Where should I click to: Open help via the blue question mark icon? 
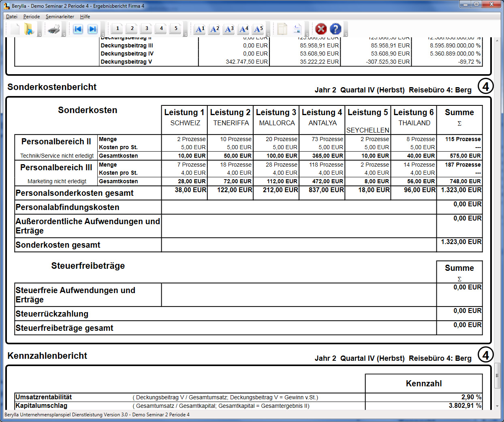click(x=335, y=29)
